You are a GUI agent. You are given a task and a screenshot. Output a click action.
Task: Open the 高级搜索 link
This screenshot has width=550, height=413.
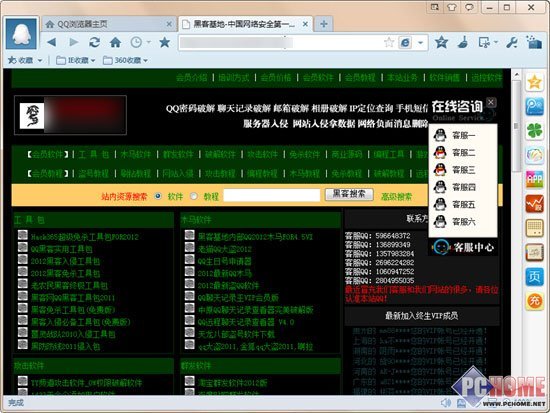pos(397,196)
